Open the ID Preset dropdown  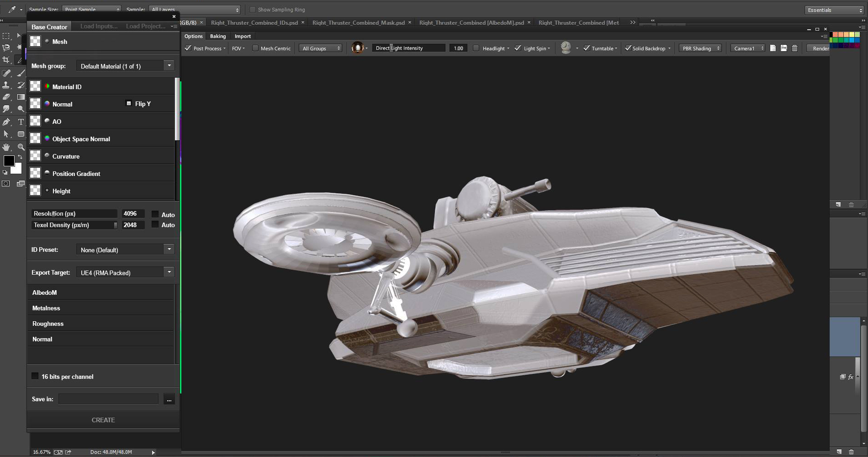pos(125,250)
